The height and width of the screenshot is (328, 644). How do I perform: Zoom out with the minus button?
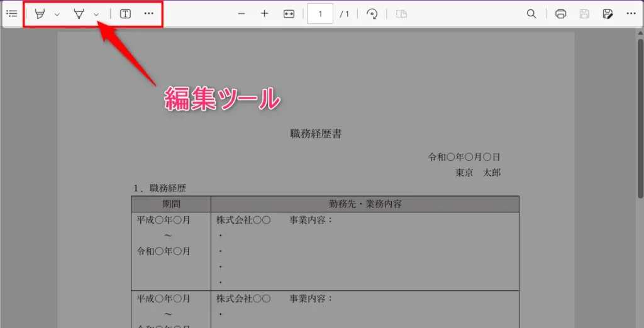click(x=241, y=14)
